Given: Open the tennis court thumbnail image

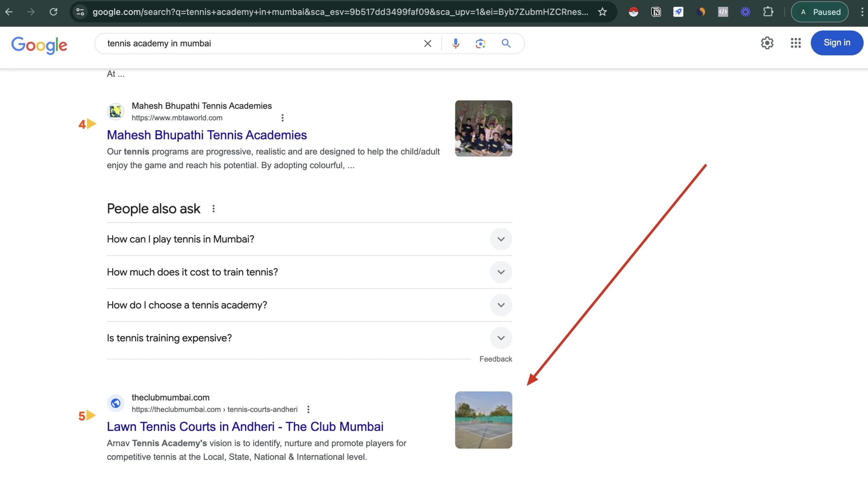Looking at the screenshot, I should click(x=484, y=420).
